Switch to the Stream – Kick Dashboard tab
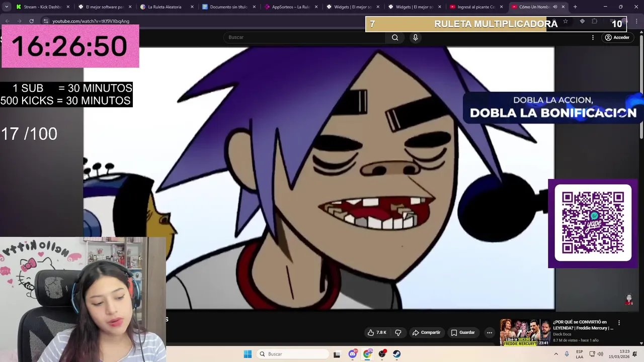 coord(42,7)
